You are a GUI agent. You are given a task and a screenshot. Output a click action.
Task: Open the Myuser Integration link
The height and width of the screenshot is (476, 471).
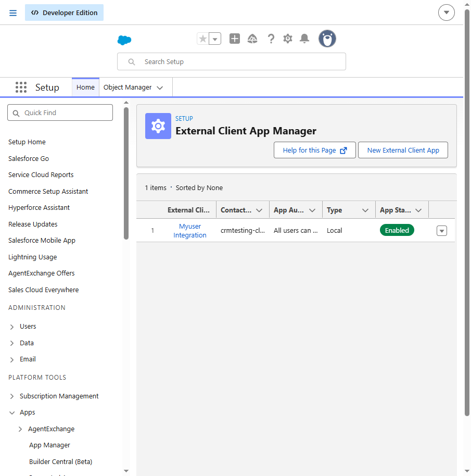(x=190, y=231)
